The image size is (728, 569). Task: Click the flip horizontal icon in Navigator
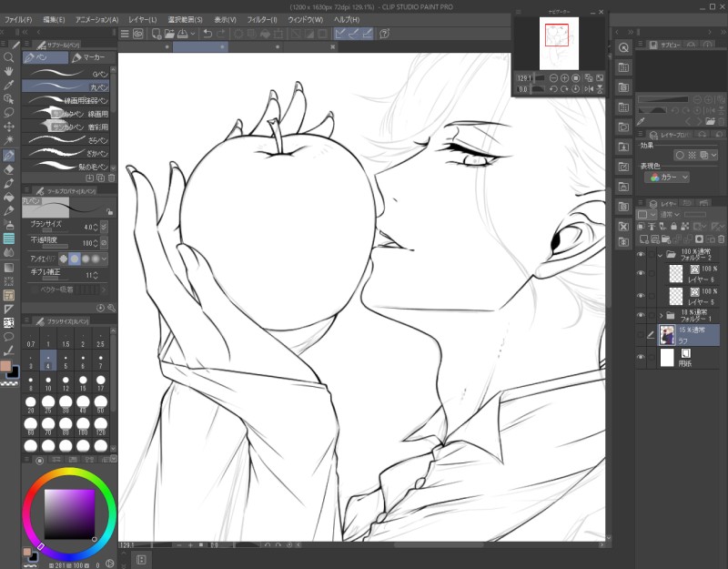coord(589,88)
